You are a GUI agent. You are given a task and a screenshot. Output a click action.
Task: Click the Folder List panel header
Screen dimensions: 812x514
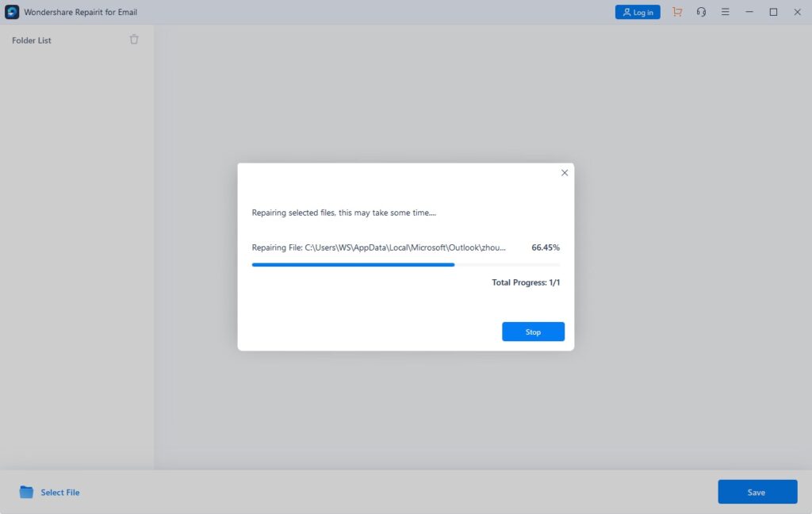point(32,40)
